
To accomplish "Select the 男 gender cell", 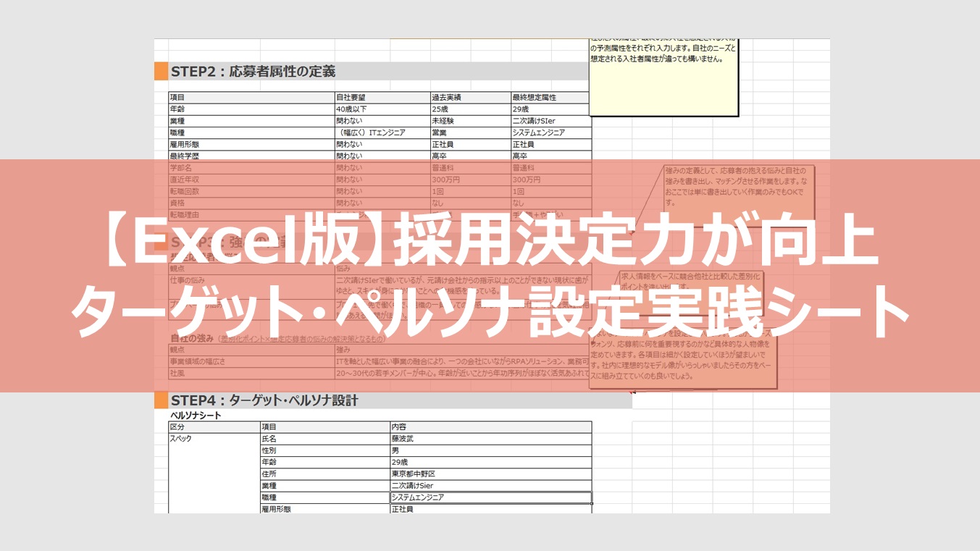I will tap(490, 450).
